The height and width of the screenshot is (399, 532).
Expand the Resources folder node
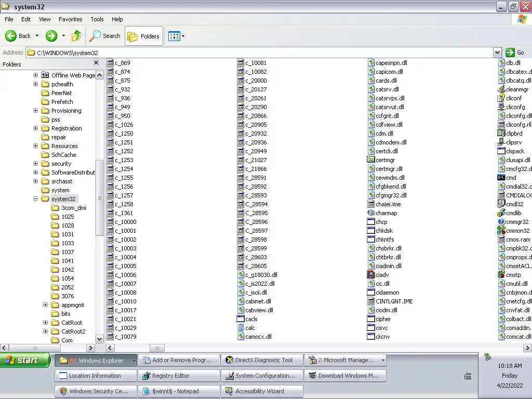point(36,145)
